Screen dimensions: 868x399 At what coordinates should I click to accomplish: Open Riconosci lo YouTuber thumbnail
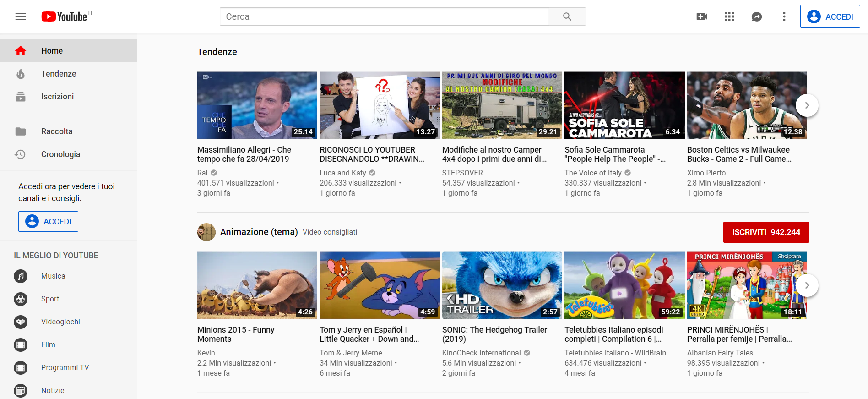(380, 105)
